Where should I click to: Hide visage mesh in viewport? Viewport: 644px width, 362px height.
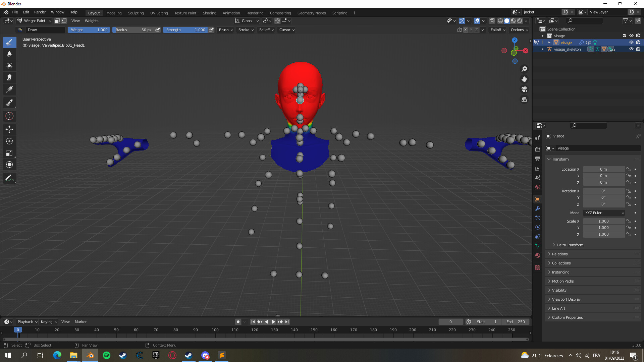(x=631, y=42)
